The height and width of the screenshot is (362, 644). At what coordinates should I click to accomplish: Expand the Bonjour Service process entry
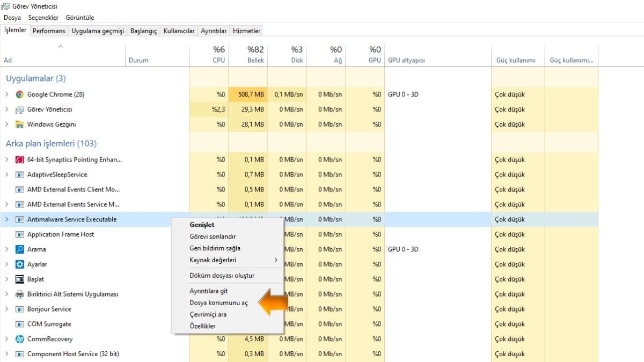[7, 309]
